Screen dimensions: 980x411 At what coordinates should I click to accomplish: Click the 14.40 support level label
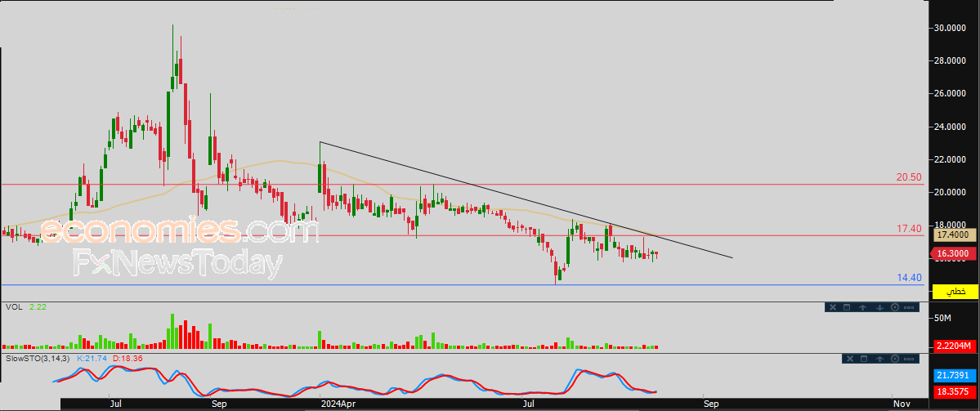(x=909, y=277)
